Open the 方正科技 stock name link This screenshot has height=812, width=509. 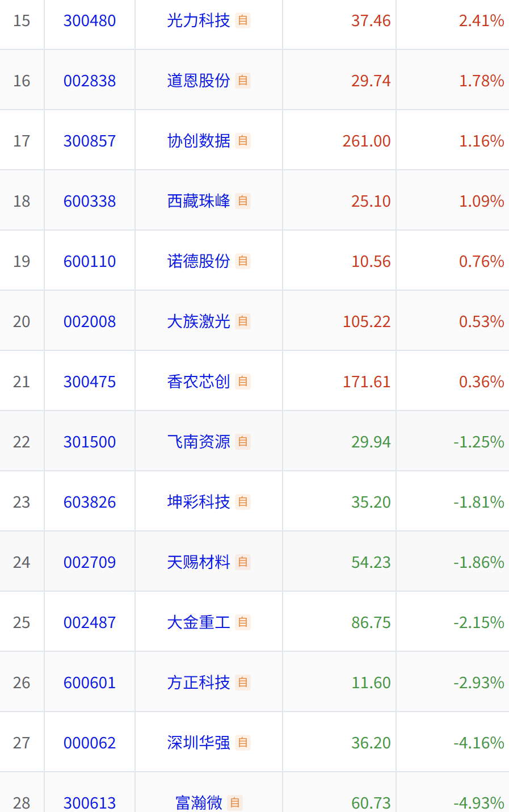coord(199,683)
